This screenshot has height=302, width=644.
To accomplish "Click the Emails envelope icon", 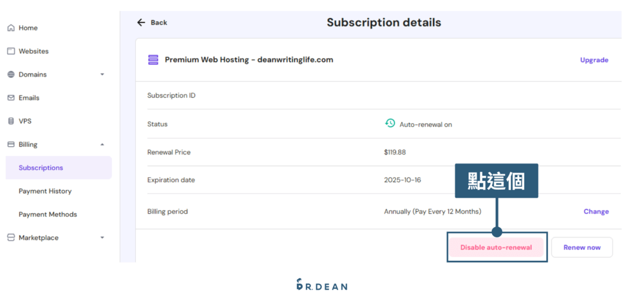I will [10, 98].
